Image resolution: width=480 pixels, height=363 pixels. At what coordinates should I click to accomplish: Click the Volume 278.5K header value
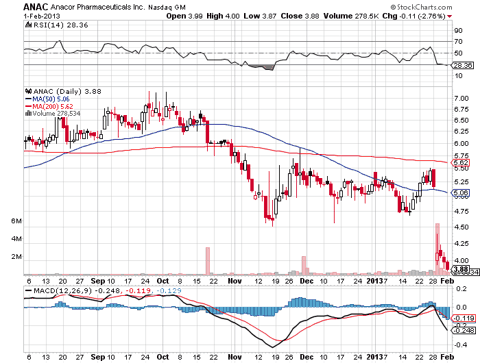[x=351, y=16]
